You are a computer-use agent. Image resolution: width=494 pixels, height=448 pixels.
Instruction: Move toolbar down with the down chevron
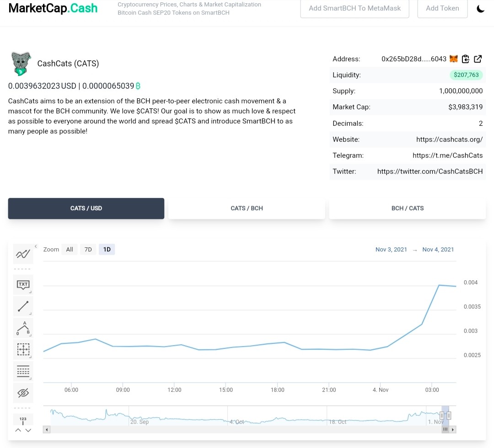click(28, 430)
